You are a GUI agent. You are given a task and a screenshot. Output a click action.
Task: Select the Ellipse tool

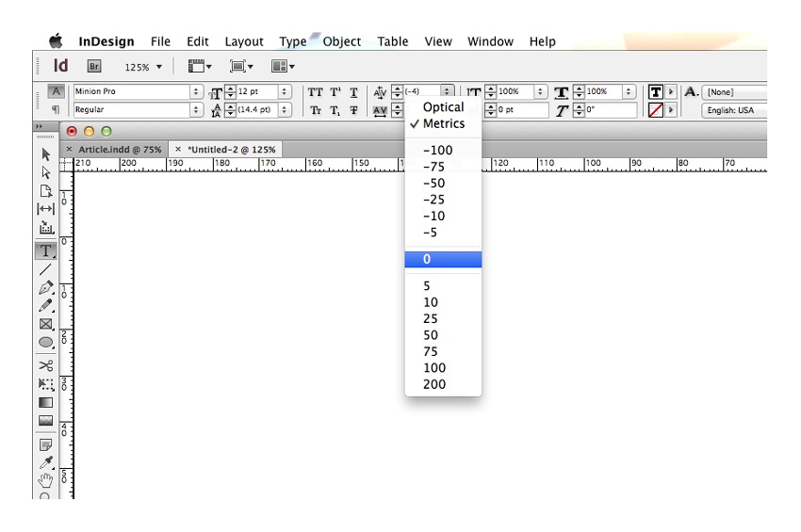click(46, 343)
